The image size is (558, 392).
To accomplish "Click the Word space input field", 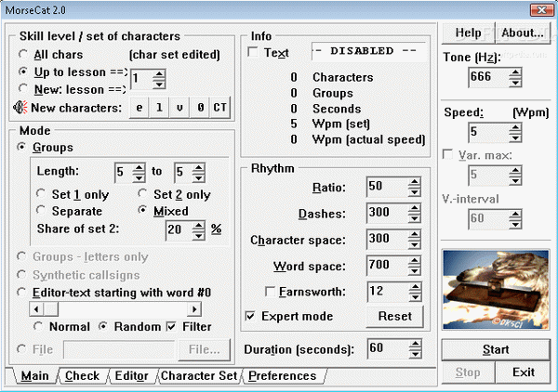I will point(387,266).
